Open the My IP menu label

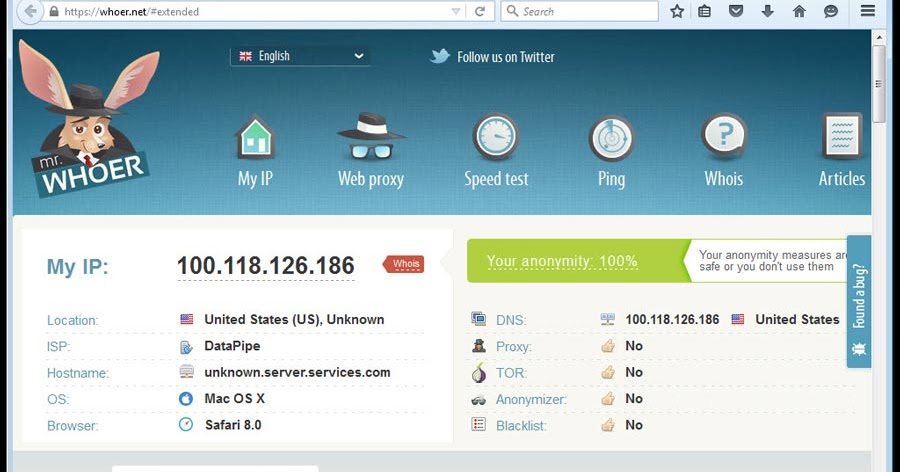pos(255,179)
